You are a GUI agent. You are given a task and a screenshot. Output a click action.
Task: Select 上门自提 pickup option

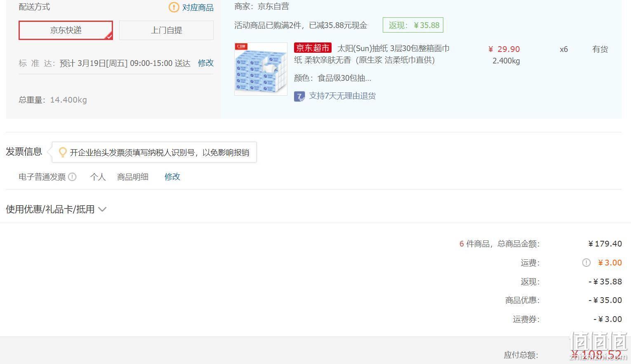(166, 30)
